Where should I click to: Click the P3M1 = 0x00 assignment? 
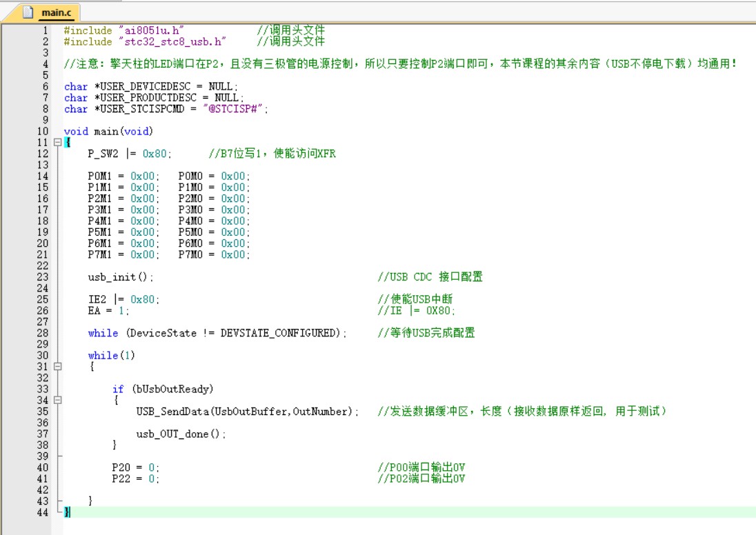123,210
